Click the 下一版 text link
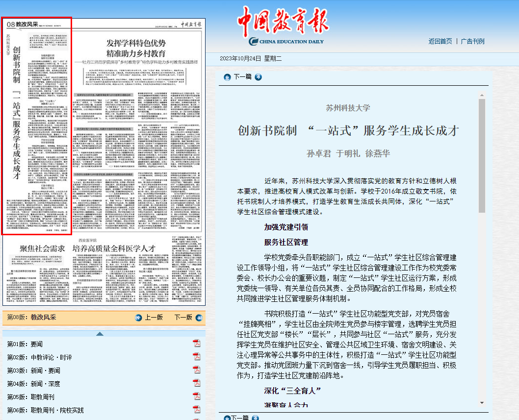 coord(183,318)
